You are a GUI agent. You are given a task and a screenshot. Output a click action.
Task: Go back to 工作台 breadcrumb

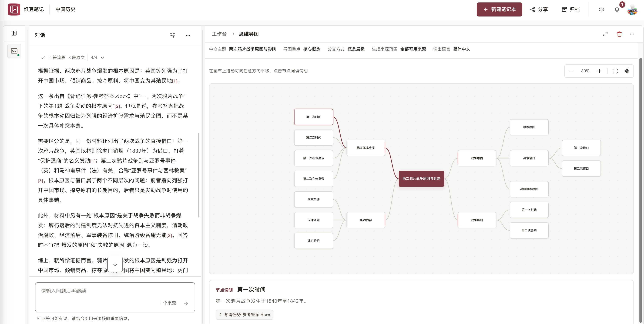pyautogui.click(x=219, y=34)
